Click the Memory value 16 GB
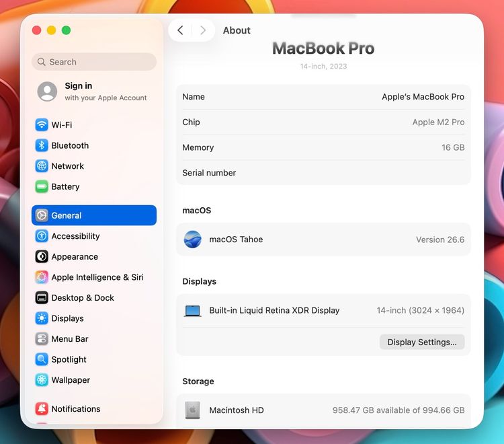The image size is (504, 444). [453, 148]
